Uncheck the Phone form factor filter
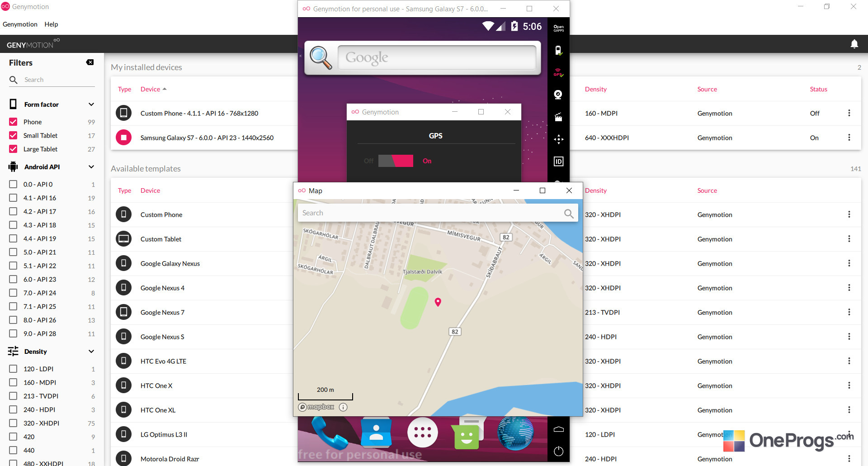The image size is (868, 466). pos(13,122)
